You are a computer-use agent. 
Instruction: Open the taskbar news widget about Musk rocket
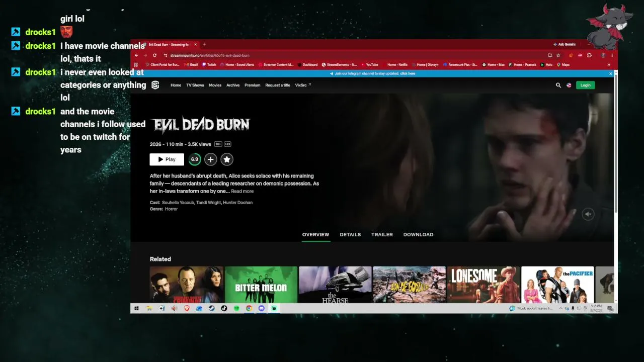click(531, 308)
